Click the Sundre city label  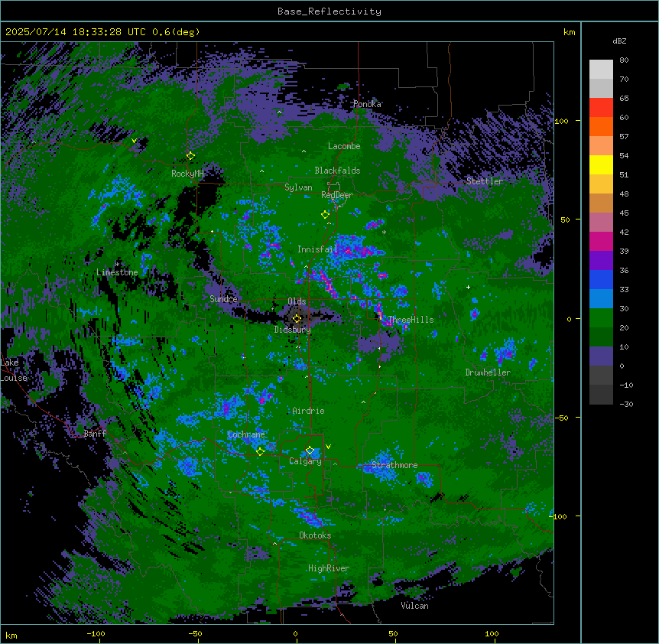223,299
